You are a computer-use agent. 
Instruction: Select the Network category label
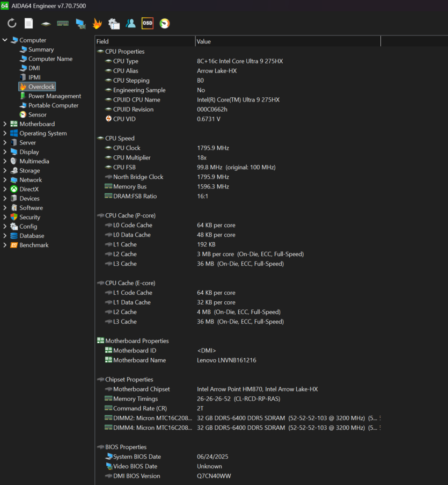pos(31,180)
